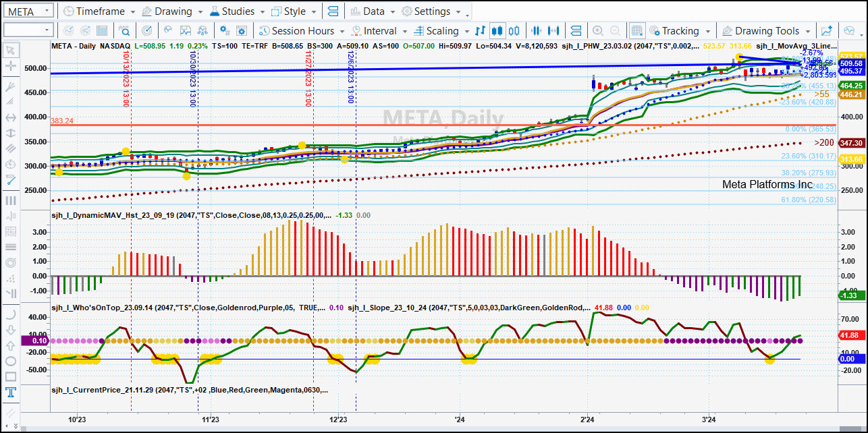
Task: Click the zoom in magnifier
Action: click(597, 30)
